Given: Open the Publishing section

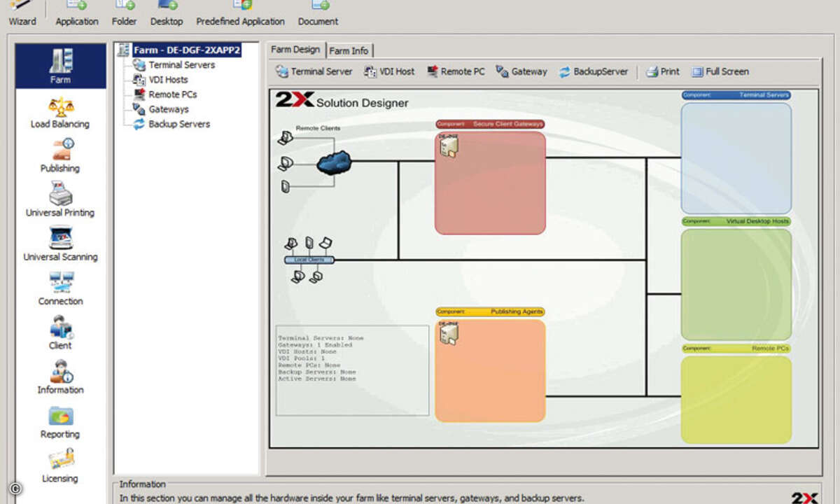Looking at the screenshot, I should coord(60,156).
